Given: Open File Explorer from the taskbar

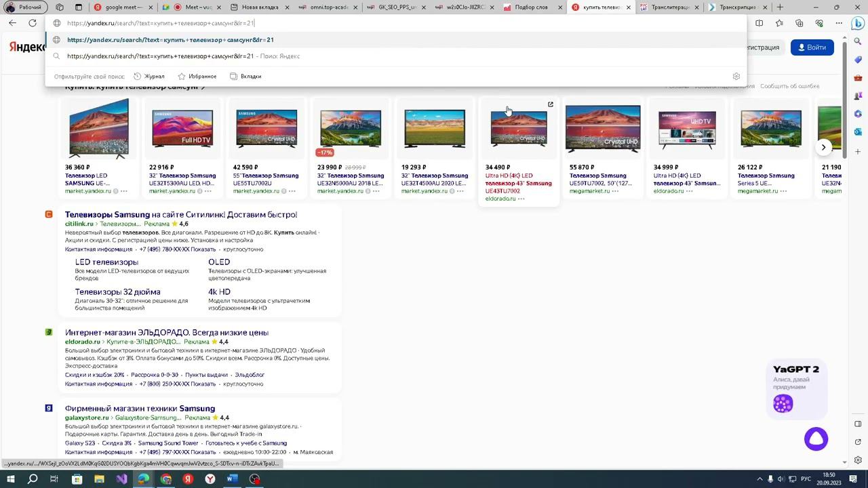Looking at the screenshot, I should 99,479.
